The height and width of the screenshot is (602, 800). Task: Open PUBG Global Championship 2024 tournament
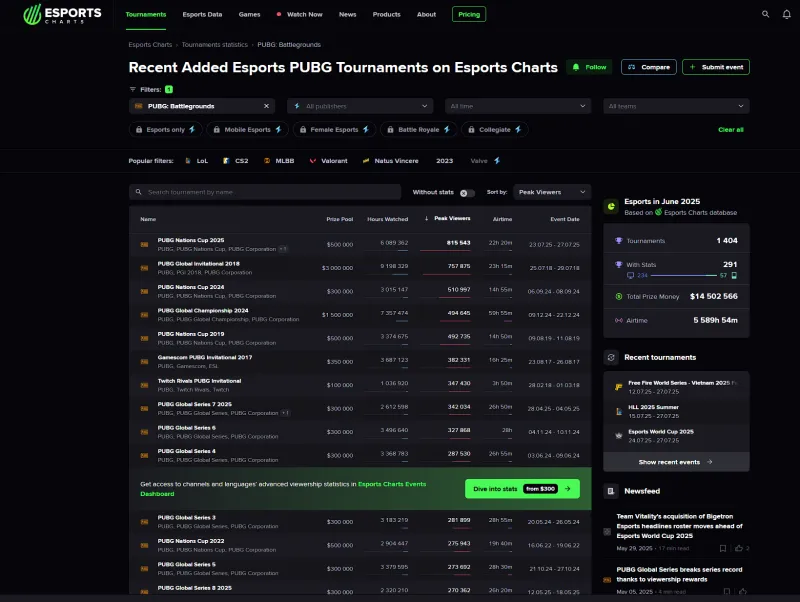pos(203,311)
